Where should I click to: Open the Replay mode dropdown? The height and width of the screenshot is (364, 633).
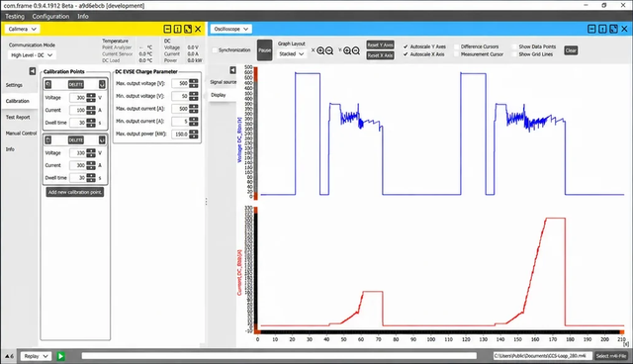[x=36, y=356]
